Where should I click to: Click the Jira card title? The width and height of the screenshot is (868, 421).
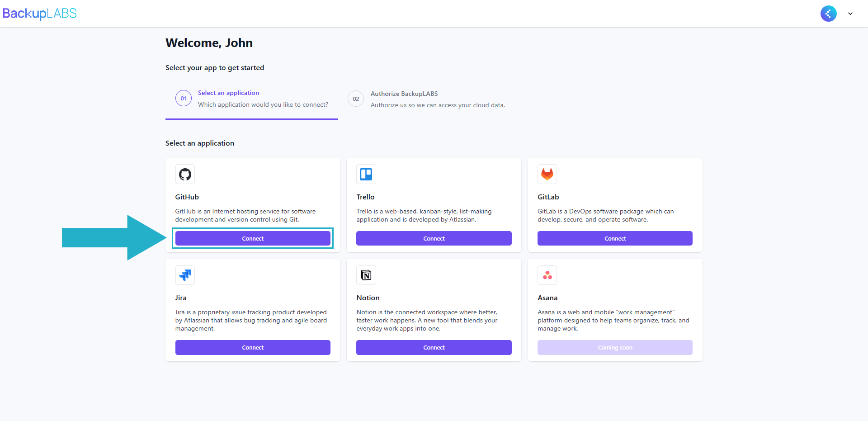(x=181, y=298)
